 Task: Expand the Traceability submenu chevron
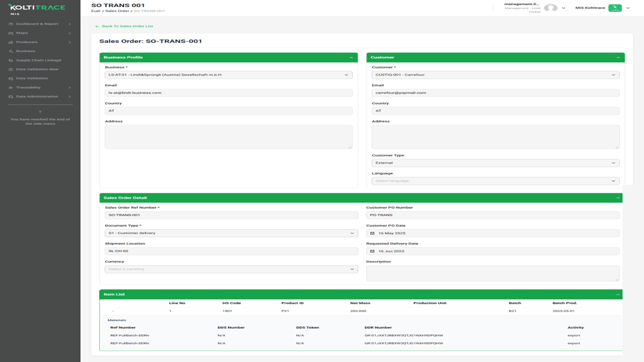pos(70,87)
